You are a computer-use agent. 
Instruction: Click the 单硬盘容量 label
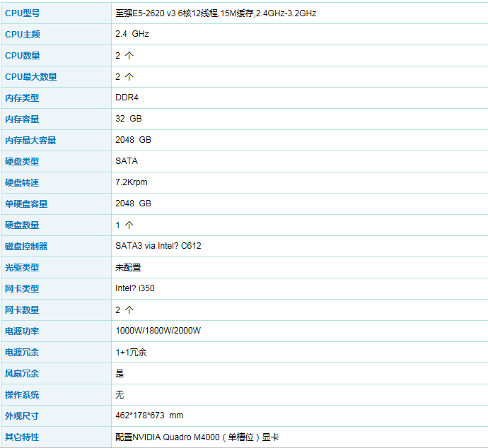(26, 204)
